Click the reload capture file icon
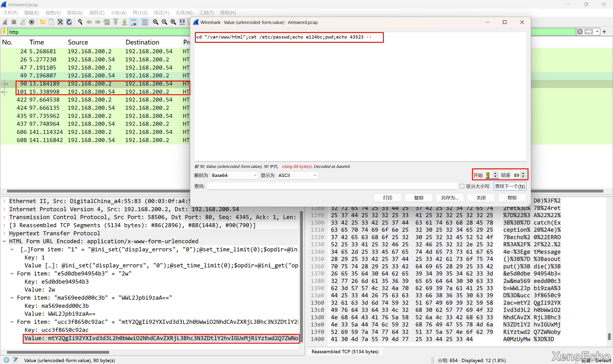 69,22
